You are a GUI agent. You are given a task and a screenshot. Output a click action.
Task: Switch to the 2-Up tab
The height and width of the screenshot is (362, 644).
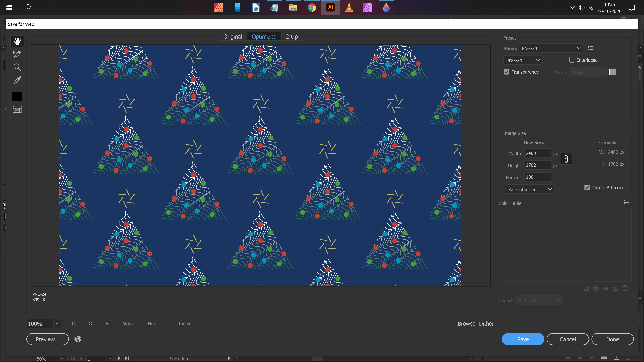coord(291,37)
